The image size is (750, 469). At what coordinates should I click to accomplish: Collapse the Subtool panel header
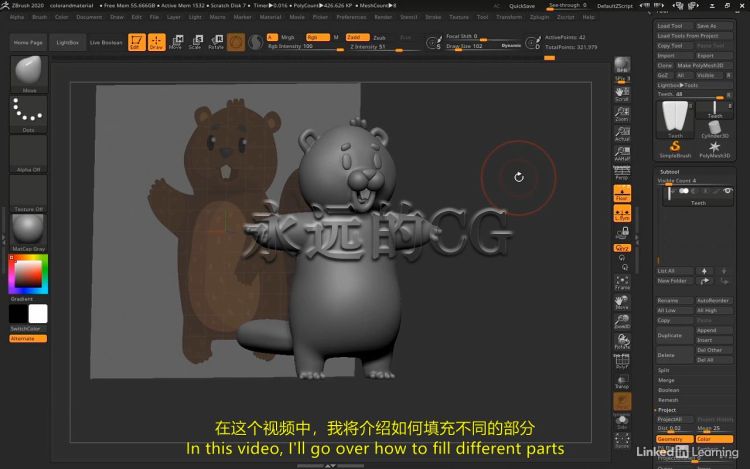click(x=670, y=172)
